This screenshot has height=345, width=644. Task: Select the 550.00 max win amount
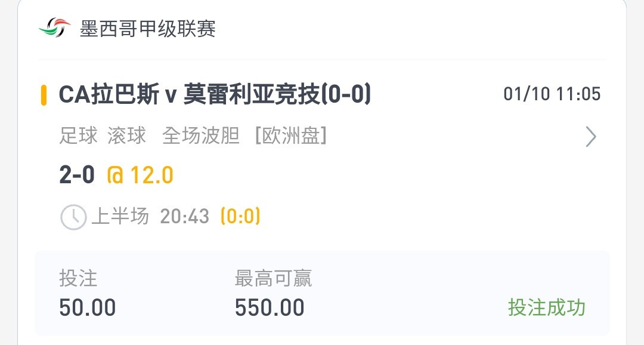pyautogui.click(x=270, y=307)
